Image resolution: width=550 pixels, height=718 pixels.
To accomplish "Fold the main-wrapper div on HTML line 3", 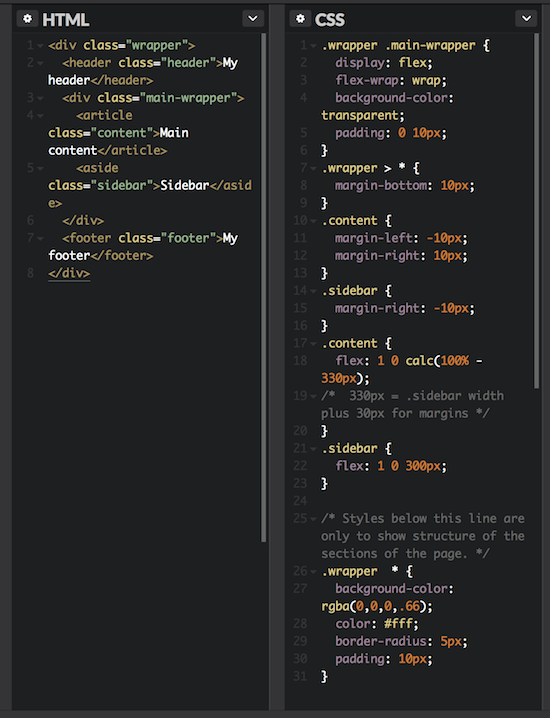I will pos(40,98).
